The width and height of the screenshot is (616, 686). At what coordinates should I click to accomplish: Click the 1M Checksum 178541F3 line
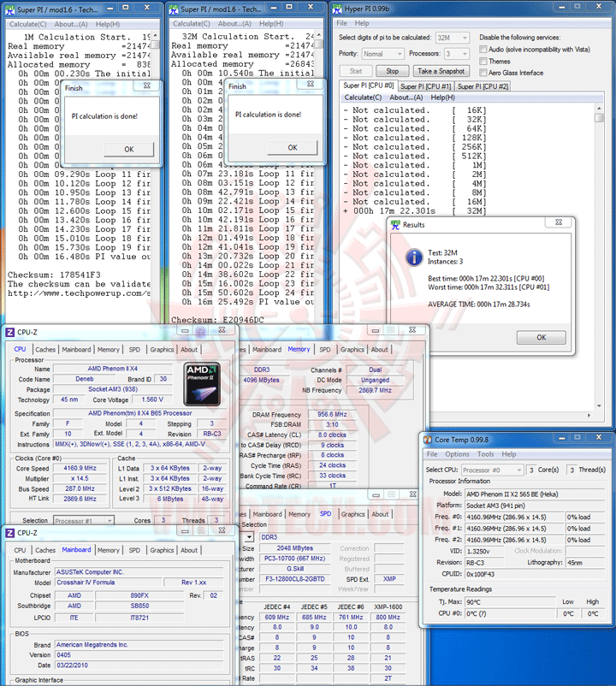(x=54, y=275)
